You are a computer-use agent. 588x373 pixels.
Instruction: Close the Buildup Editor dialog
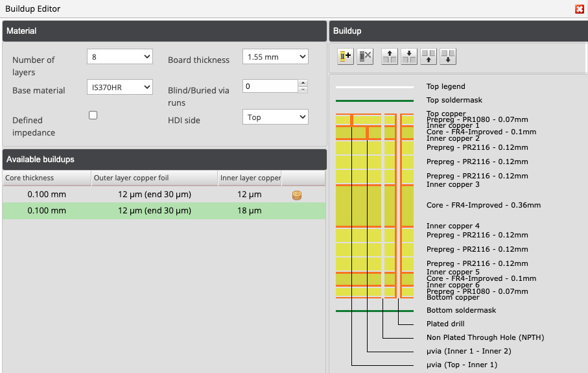[x=579, y=9]
